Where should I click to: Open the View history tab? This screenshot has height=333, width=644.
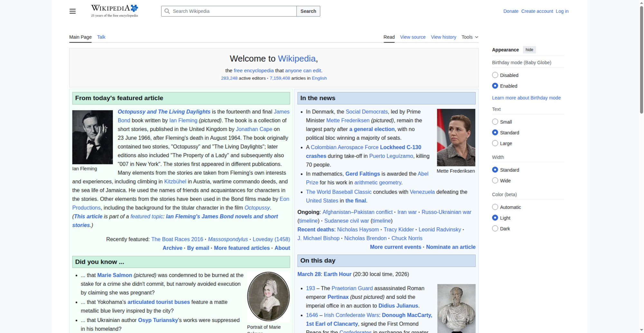coord(443,37)
